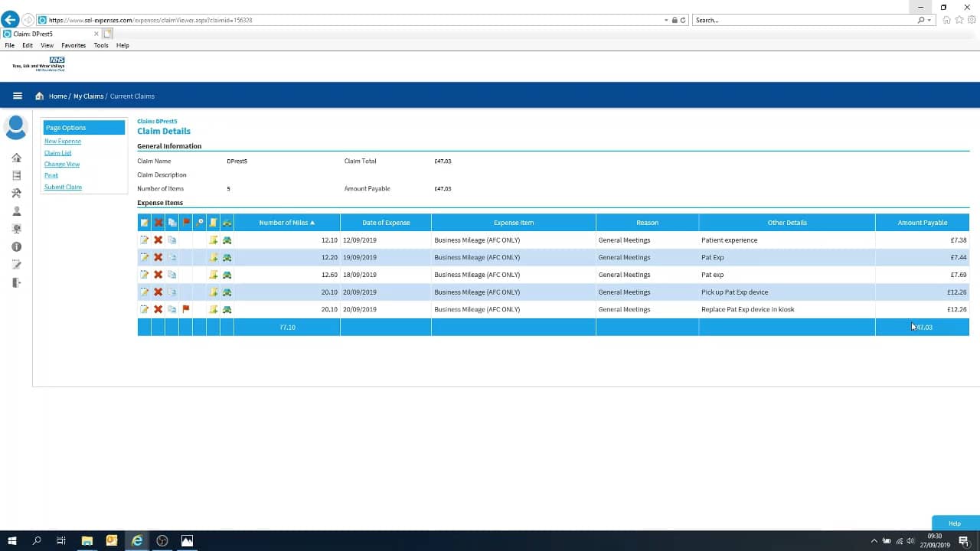Open the sidebar tools (hammer and wrench) icon

(17, 194)
